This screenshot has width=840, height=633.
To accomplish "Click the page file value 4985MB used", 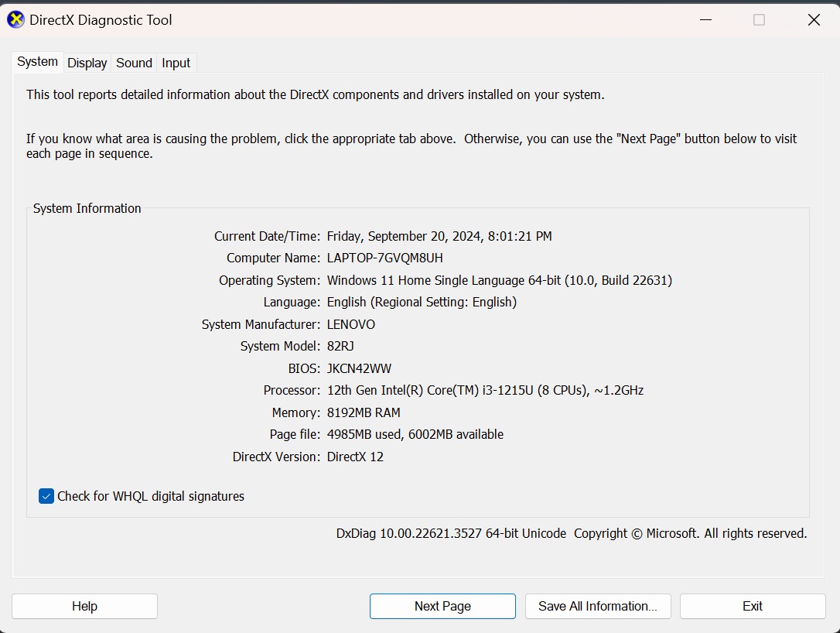I will tap(415, 434).
